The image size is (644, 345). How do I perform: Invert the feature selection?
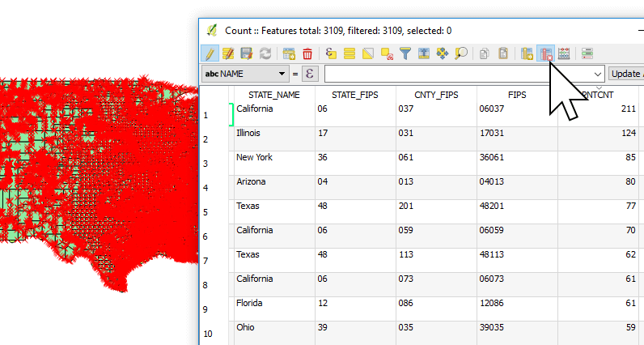[x=368, y=53]
